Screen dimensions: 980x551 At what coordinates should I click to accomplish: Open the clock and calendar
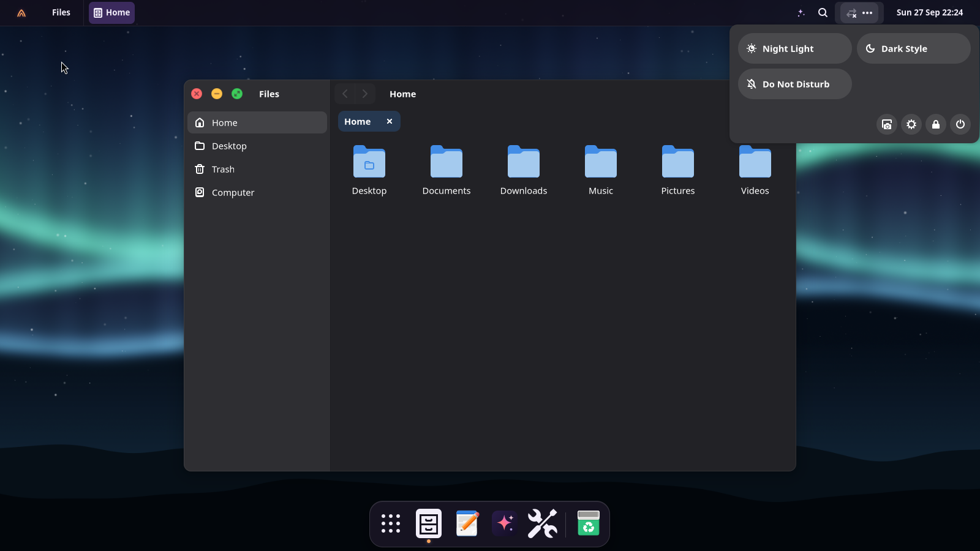pos(930,12)
